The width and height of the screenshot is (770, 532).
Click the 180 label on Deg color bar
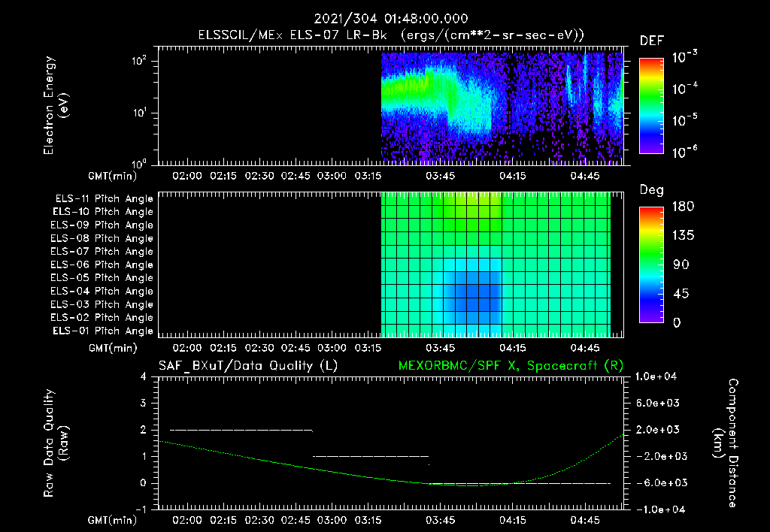[683, 207]
